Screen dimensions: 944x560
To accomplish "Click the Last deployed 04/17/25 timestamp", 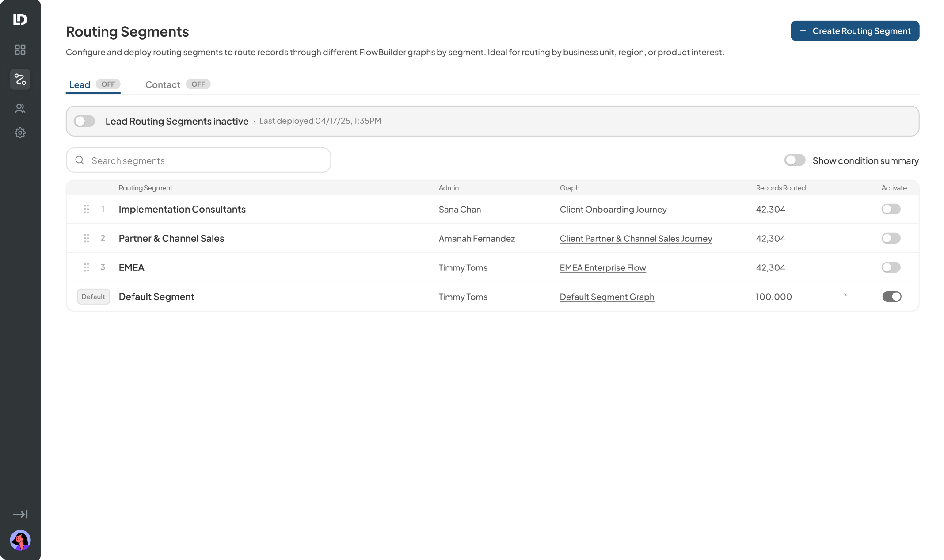I will (x=320, y=121).
